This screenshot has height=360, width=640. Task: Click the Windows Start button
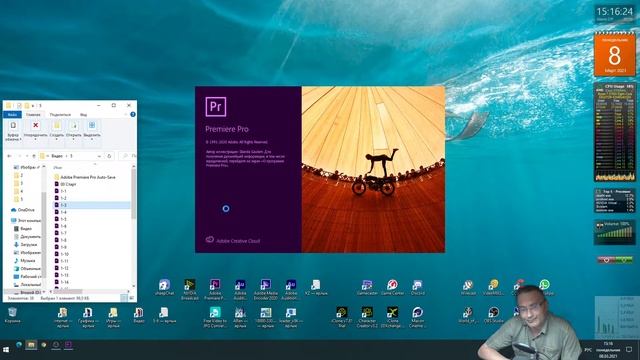tap(6, 350)
